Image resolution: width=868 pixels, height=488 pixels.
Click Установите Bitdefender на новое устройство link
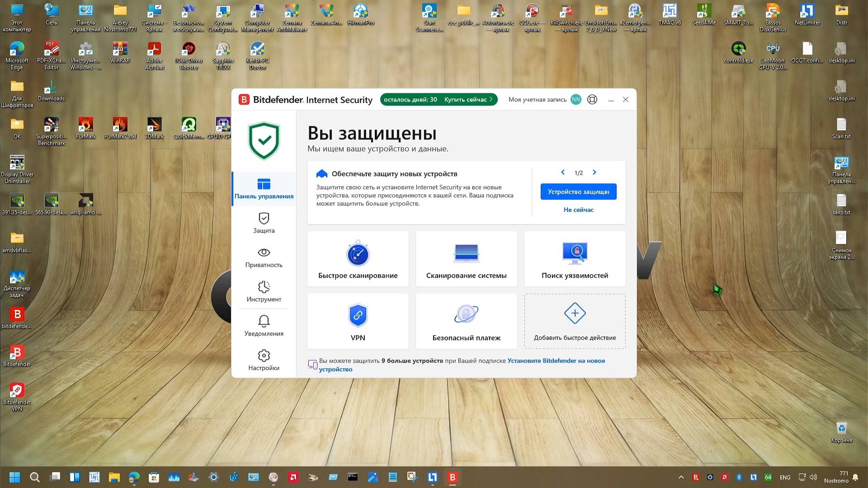(556, 361)
